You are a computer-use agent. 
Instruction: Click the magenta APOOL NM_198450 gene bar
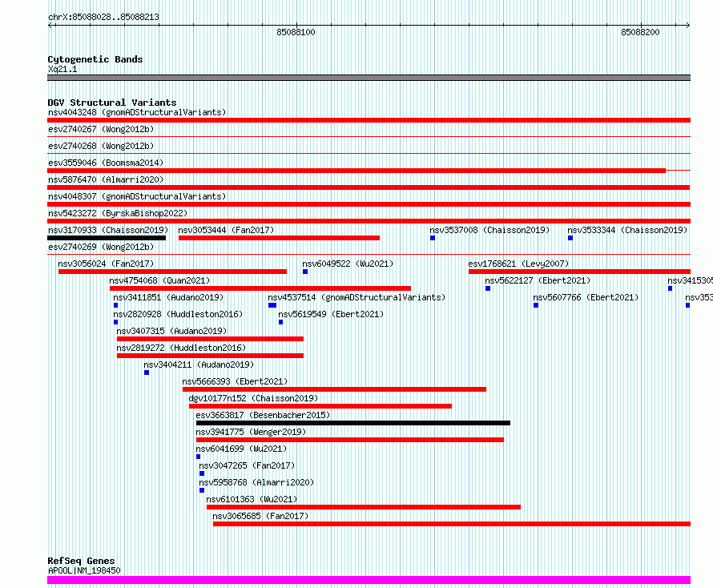click(369, 580)
